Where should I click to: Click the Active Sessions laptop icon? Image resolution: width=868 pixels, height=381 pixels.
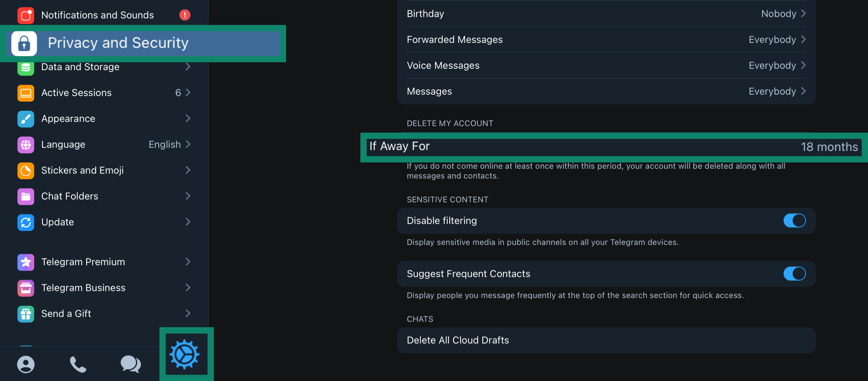[26, 93]
